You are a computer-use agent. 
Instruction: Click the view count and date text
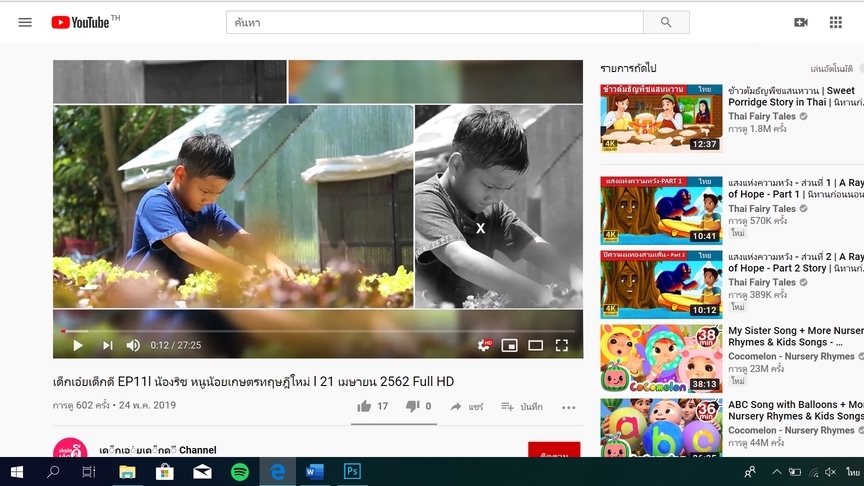[115, 405]
